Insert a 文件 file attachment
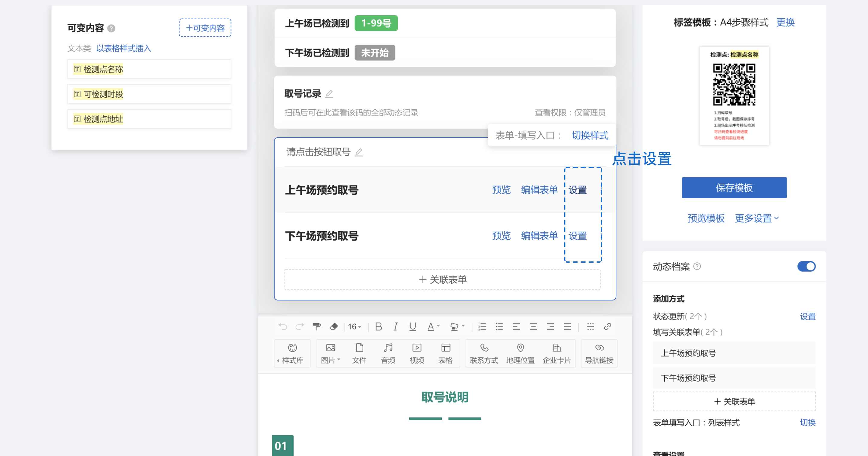This screenshot has width=868, height=456. tap(359, 353)
